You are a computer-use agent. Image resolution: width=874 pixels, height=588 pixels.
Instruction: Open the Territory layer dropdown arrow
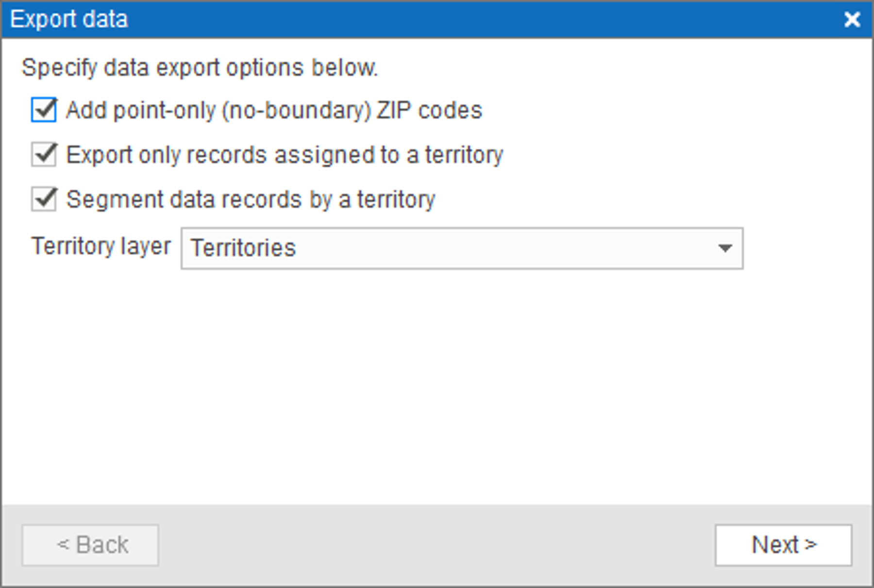725,248
